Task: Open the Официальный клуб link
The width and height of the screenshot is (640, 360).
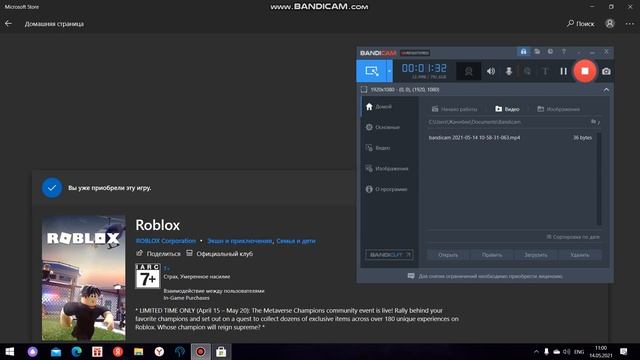Action: pos(220,253)
